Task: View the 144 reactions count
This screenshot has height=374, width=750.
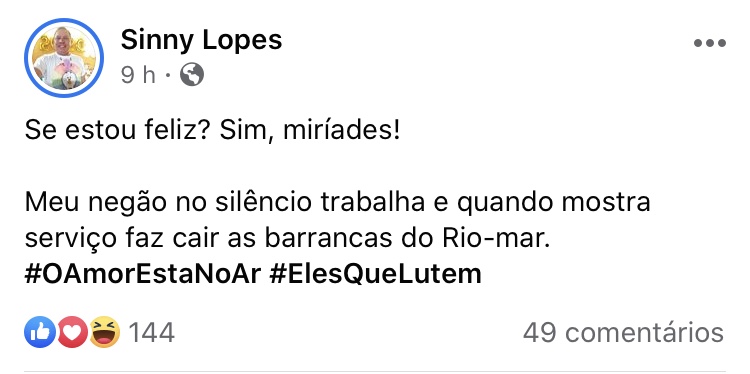Action: point(152,332)
